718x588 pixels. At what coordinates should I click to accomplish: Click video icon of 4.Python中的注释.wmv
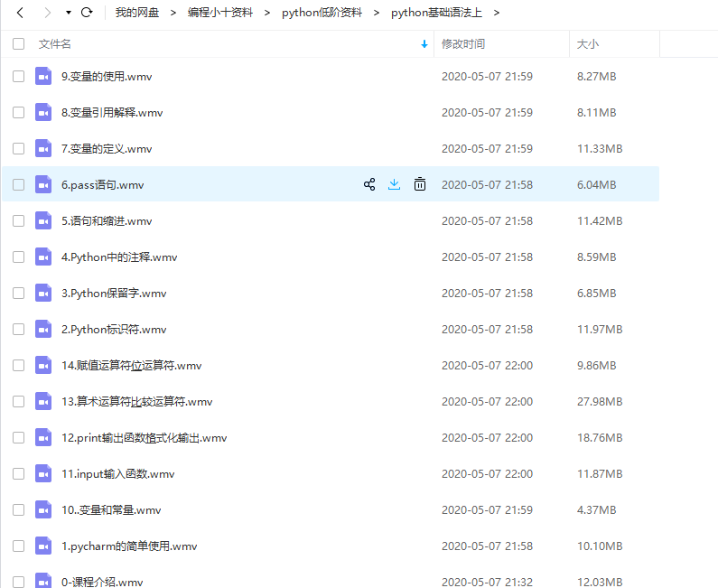[x=43, y=257]
